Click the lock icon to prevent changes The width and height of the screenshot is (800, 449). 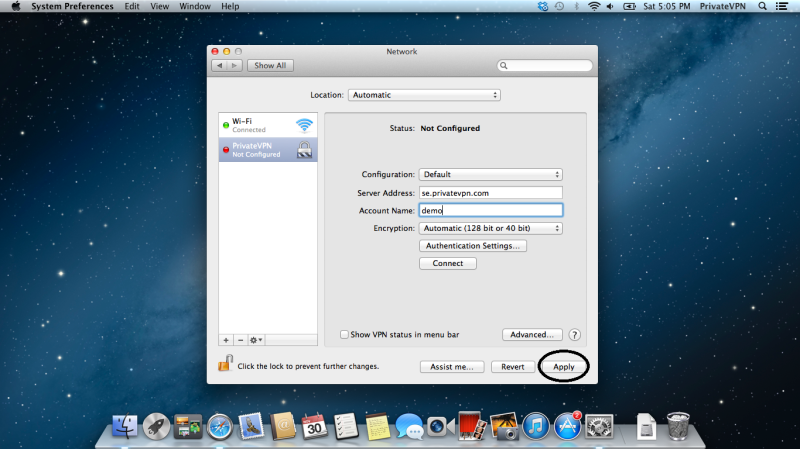[x=225, y=365]
